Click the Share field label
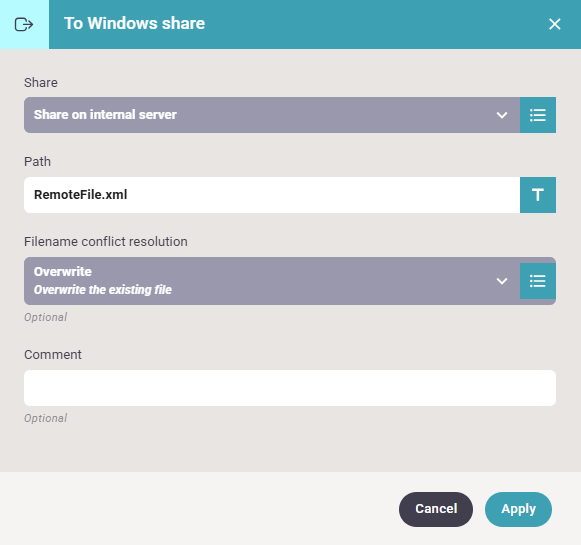 pos(41,82)
